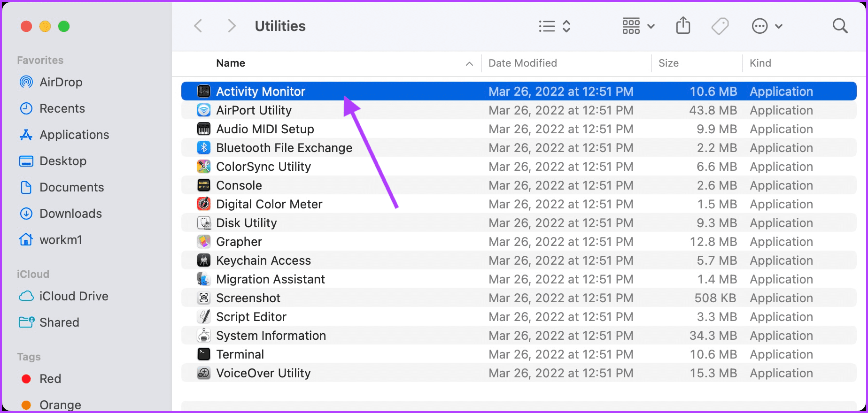Image resolution: width=868 pixels, height=413 pixels.
Task: Select the Audio MIDI Setup name text
Action: pos(265,129)
